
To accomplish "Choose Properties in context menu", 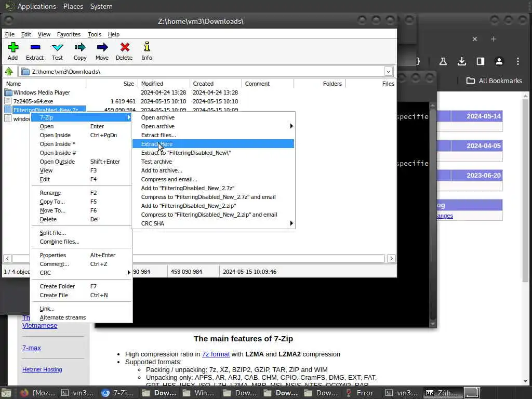I will (x=81, y=255).
